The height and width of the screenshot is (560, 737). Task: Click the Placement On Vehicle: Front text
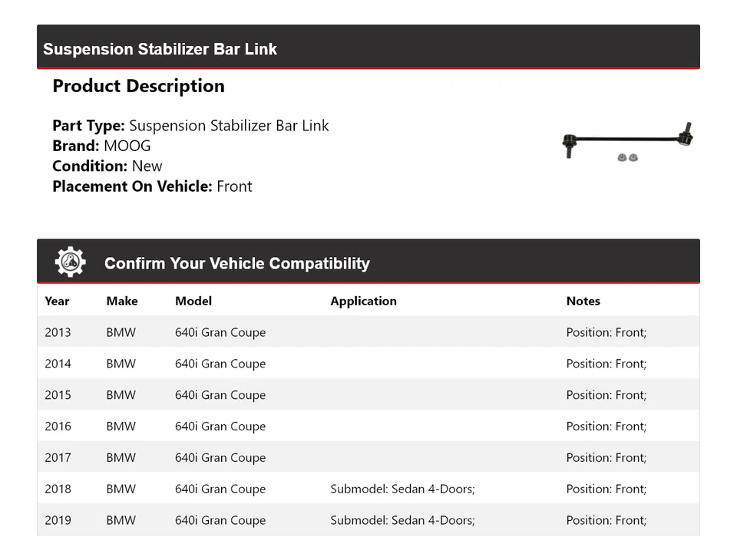[x=152, y=186]
